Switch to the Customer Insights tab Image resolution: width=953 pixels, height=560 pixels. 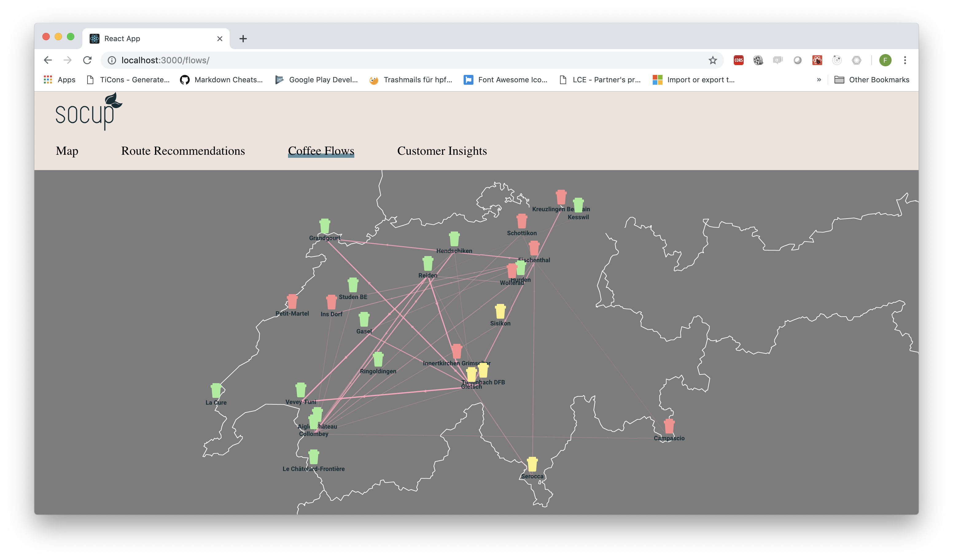point(442,151)
